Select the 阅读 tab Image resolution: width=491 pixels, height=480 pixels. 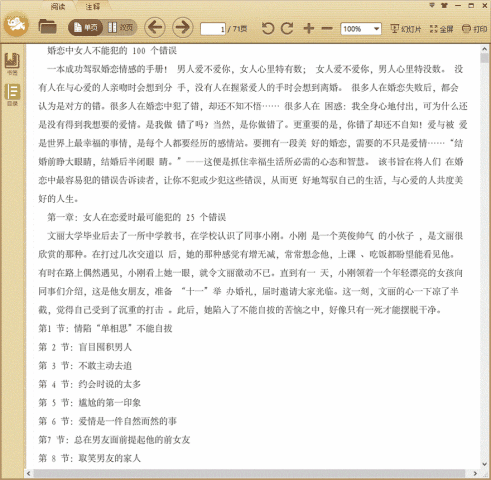[58, 6]
